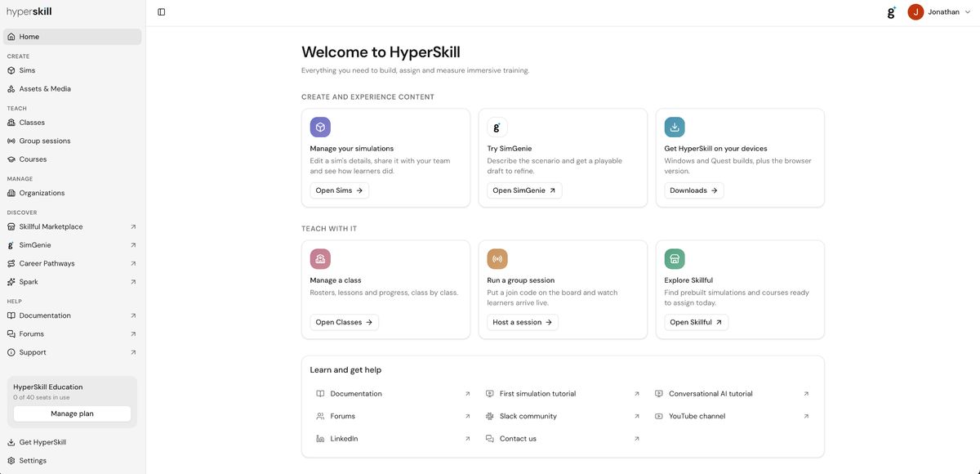This screenshot has width=980, height=474.
Task: Open Skillful Marketplace sidebar link
Action: [73, 226]
